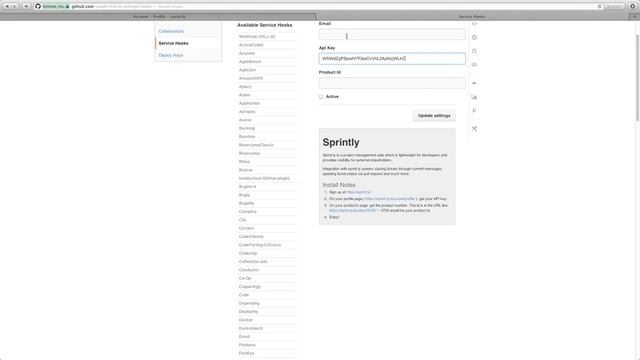Go back with the browser back arrow

tap(7, 7)
